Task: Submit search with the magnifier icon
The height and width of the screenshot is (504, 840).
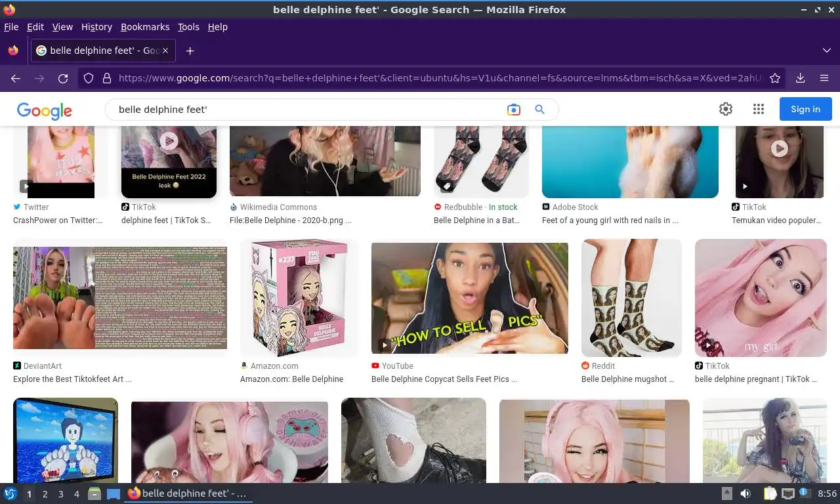Action: pyautogui.click(x=539, y=110)
